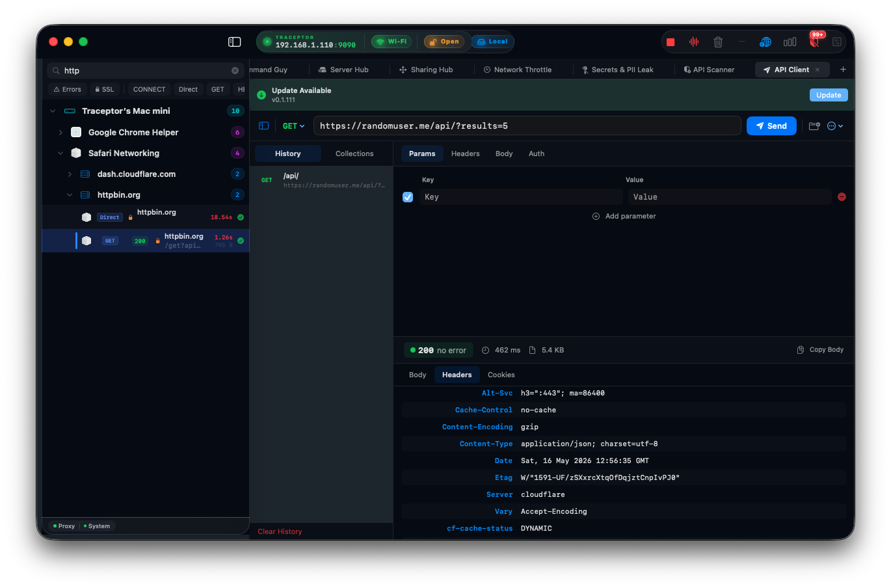Viewport: 891px width, 588px height.
Task: Open the API Scanner tab
Action: tap(709, 70)
